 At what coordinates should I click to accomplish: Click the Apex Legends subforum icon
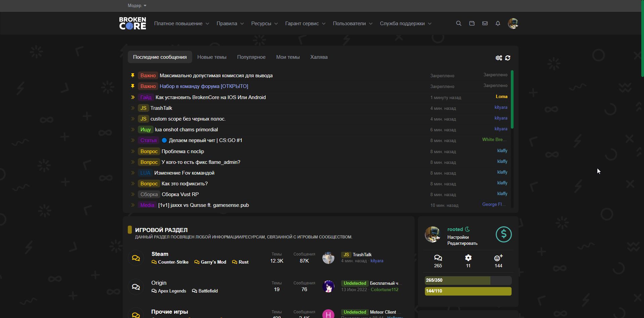[154, 291]
